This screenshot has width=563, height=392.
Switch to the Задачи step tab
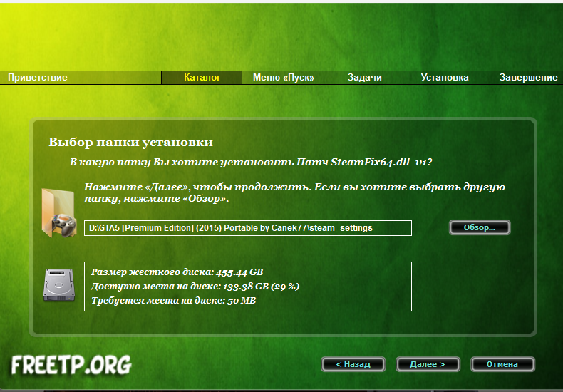pos(364,78)
